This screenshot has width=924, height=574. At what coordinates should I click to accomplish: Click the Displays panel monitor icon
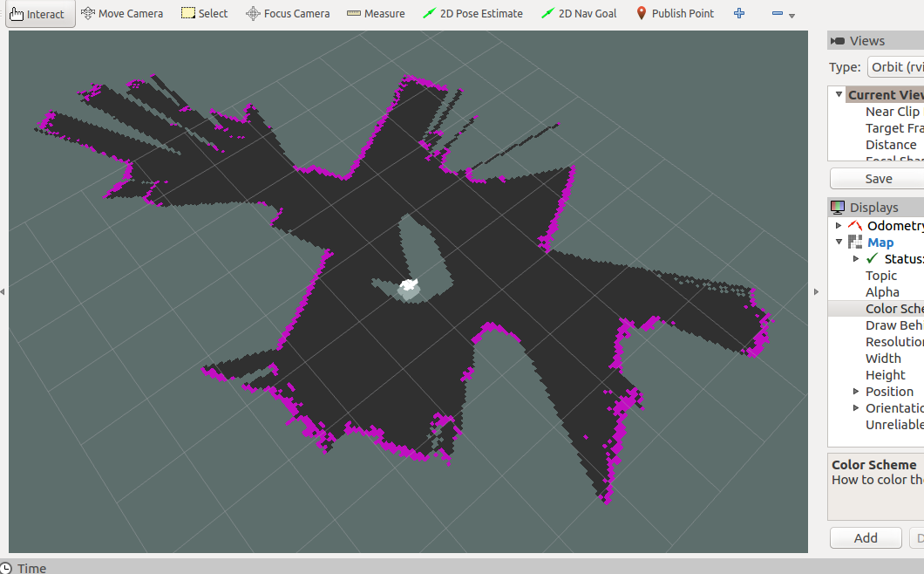[x=838, y=207]
